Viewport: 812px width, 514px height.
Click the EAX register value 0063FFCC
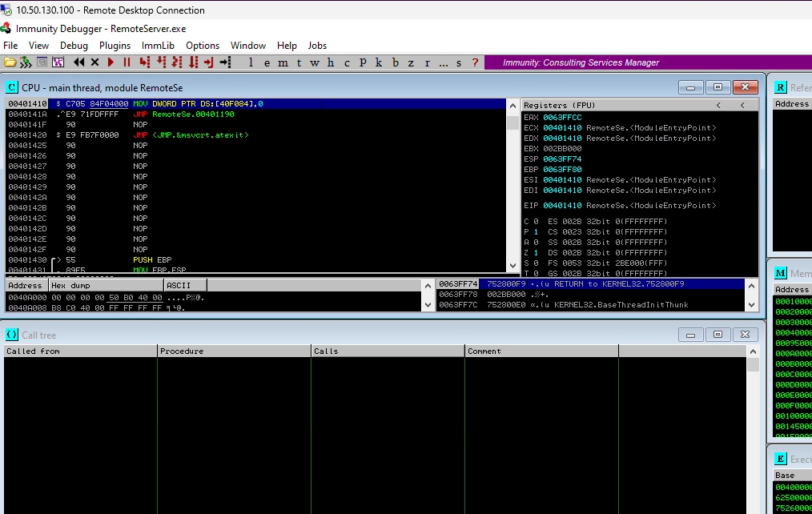562,118
